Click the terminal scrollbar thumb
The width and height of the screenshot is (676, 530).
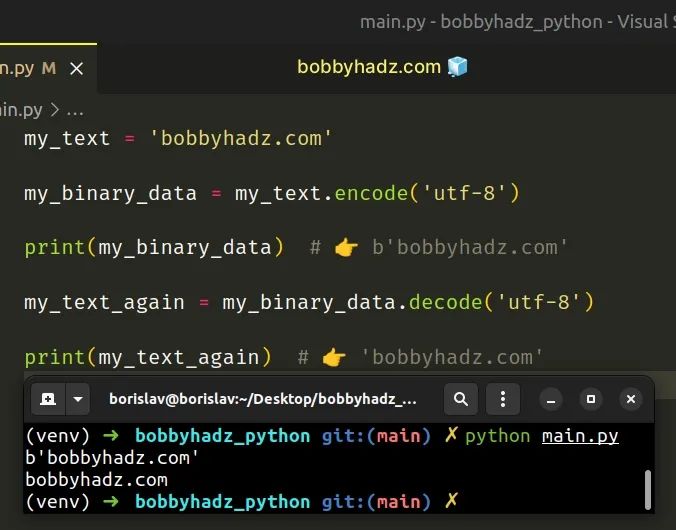click(648, 490)
